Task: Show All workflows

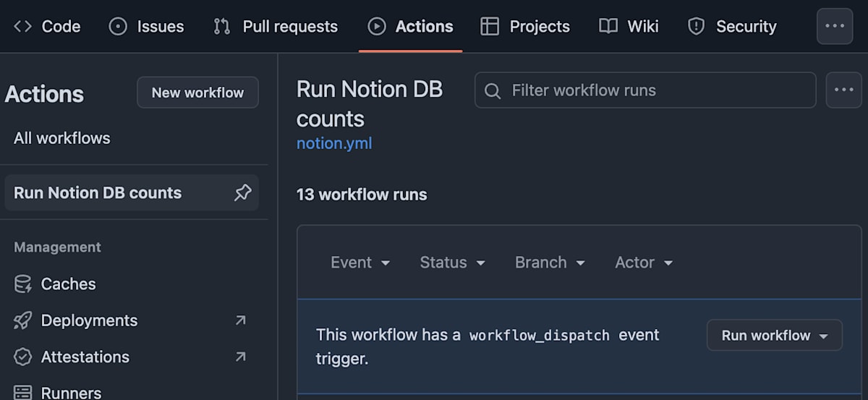Action: [x=62, y=138]
